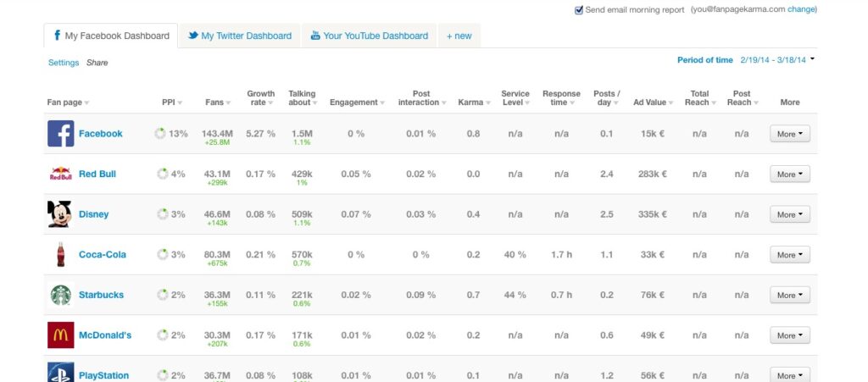868x382 pixels.
Task: Click the Share link
Action: pyautogui.click(x=97, y=63)
